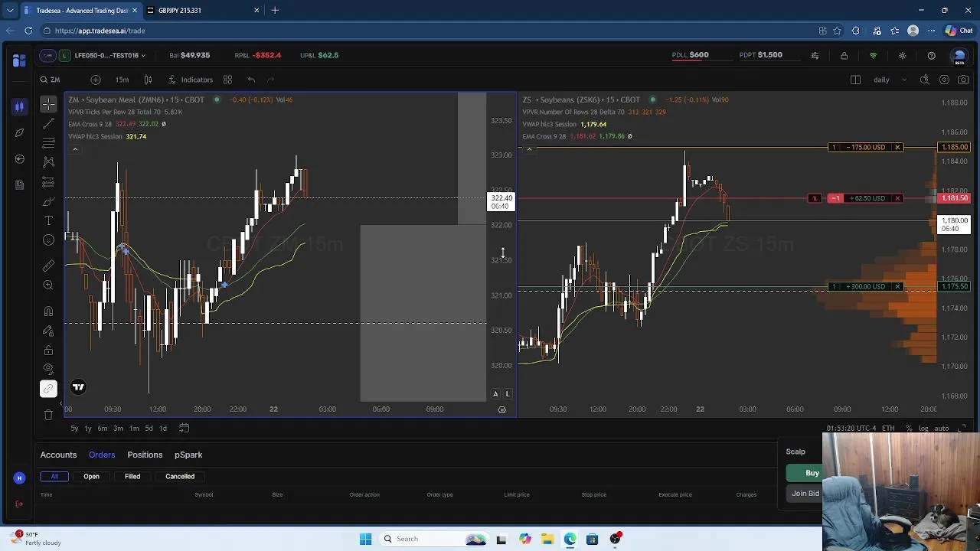Filter orders by Open

pyautogui.click(x=91, y=476)
